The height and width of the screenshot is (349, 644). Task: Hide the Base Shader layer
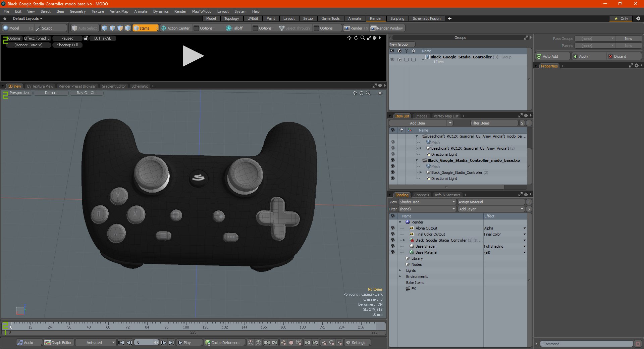point(392,246)
